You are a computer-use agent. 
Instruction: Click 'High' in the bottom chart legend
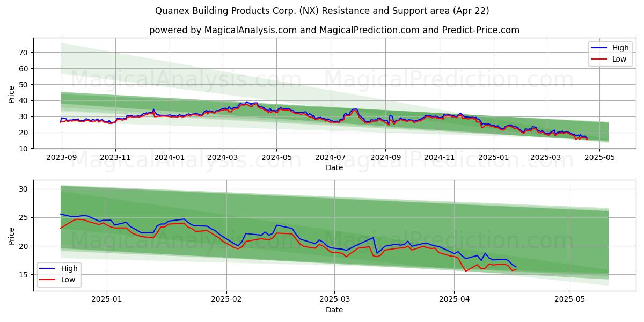click(69, 268)
